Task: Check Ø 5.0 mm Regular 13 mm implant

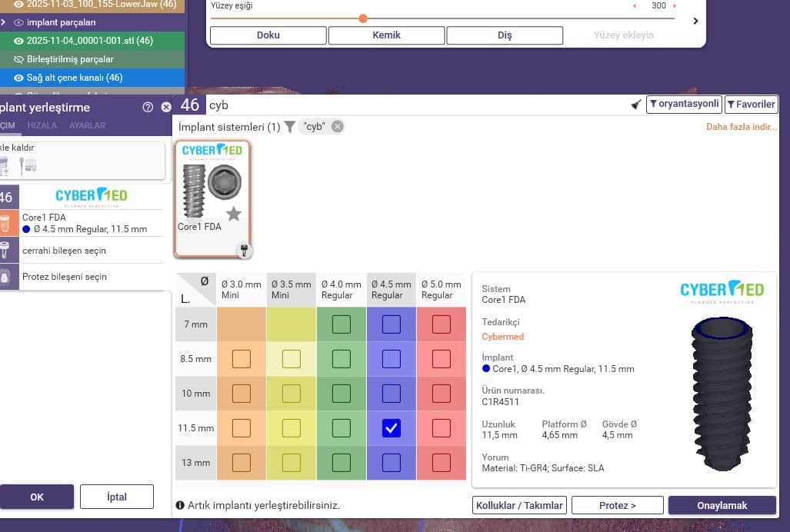Action: [x=441, y=463]
